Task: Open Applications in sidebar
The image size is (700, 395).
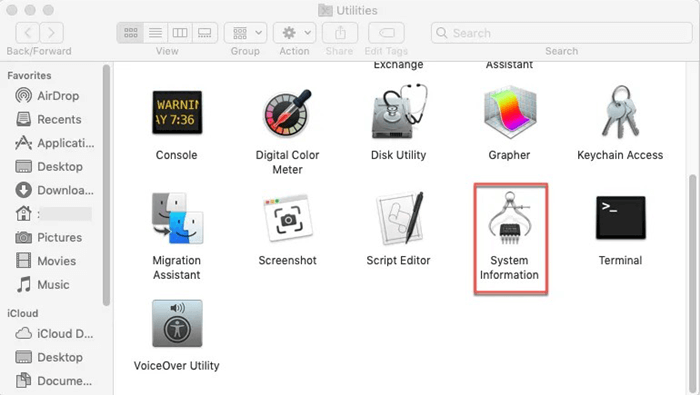Action: point(54,143)
